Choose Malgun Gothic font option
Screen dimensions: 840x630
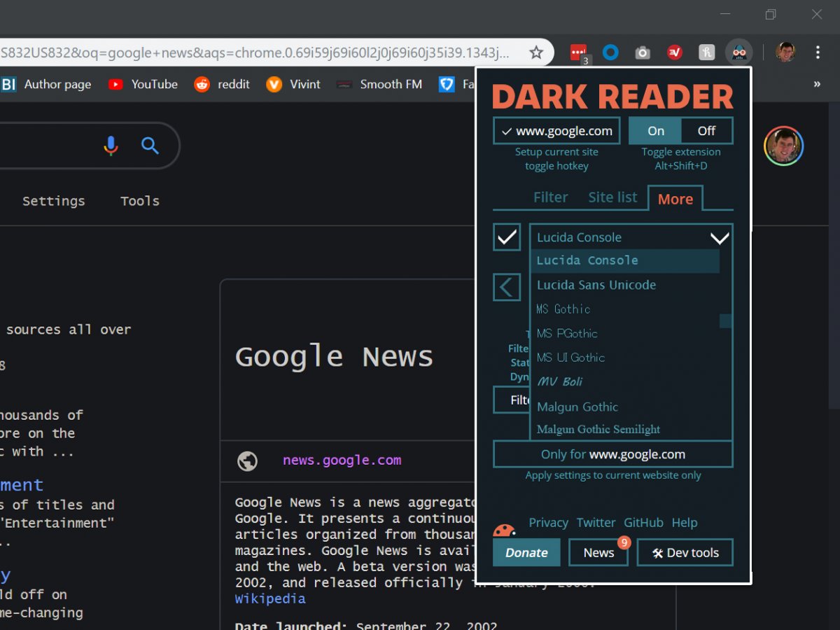click(577, 407)
